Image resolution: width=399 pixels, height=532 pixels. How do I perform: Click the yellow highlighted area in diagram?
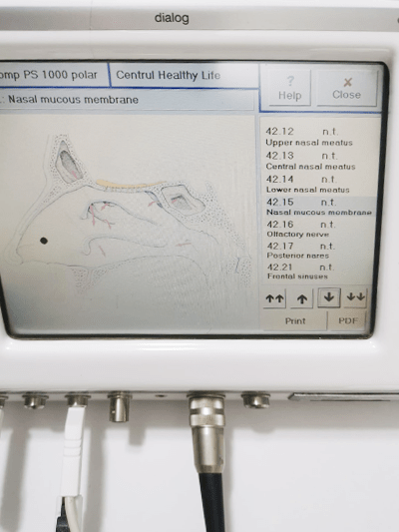[x=131, y=185]
